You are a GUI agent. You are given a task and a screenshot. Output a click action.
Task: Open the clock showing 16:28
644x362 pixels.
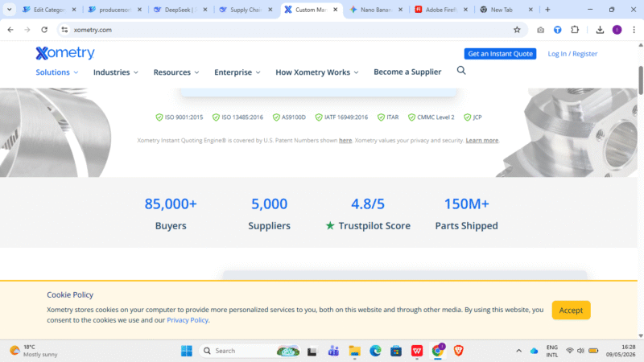[621, 351]
